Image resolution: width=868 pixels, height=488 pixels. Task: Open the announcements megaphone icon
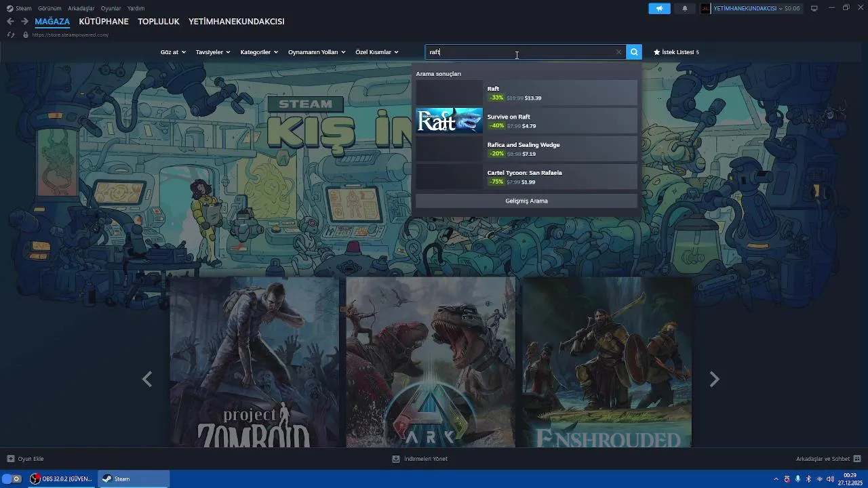(x=659, y=8)
